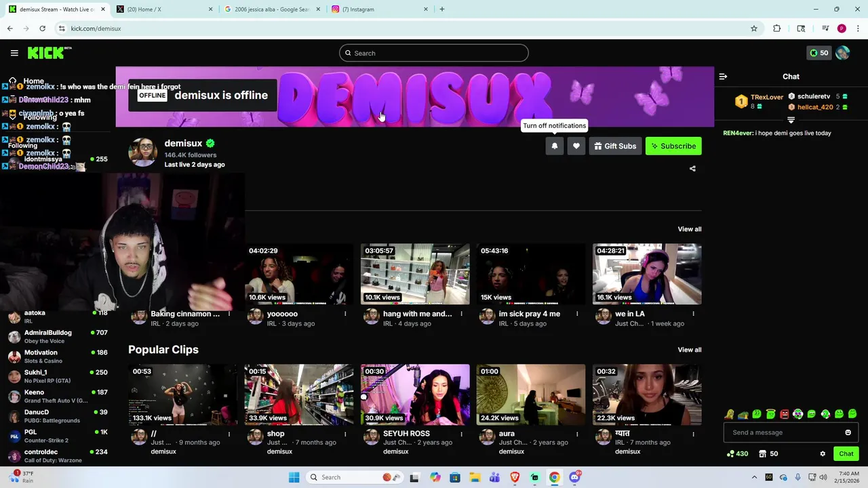Open the 'we in LA' video thumbnail
This screenshot has width=868, height=488.
click(x=647, y=274)
